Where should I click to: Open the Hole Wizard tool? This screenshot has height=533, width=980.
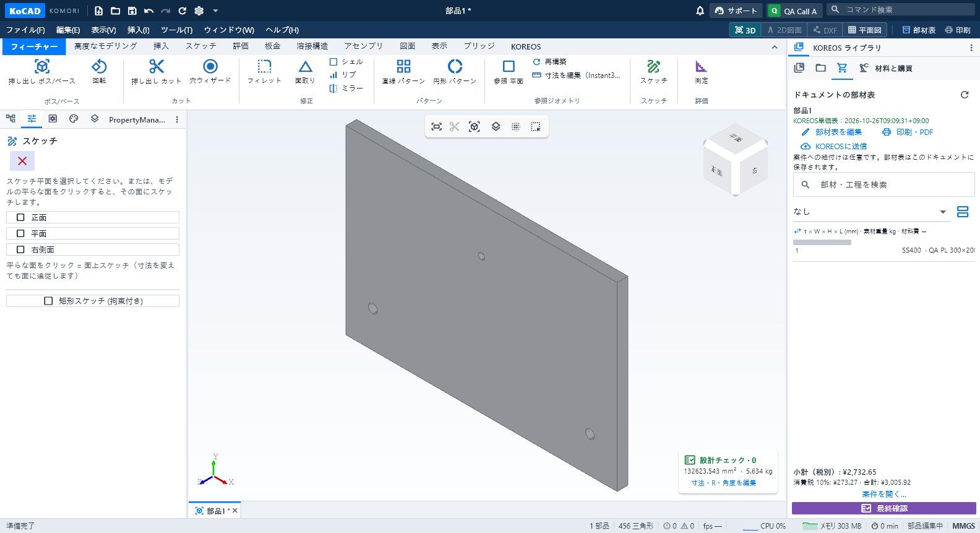pos(210,72)
